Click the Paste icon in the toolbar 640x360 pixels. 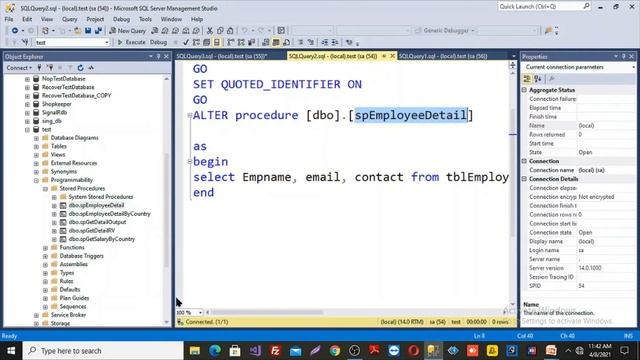click(x=230, y=31)
